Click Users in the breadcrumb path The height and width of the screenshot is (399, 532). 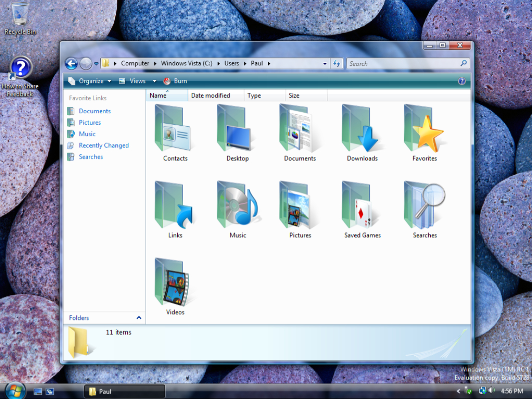pyautogui.click(x=232, y=63)
